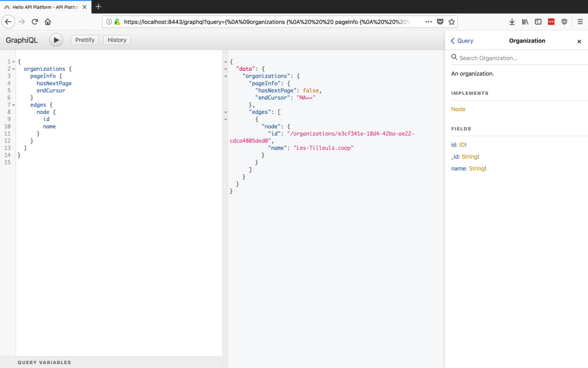Collapse the organizations block fold arrow
The width and height of the screenshot is (588, 368).
pos(14,68)
